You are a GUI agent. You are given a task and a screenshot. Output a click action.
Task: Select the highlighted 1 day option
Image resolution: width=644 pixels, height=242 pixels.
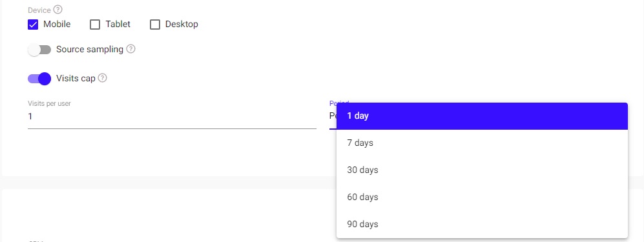482,116
